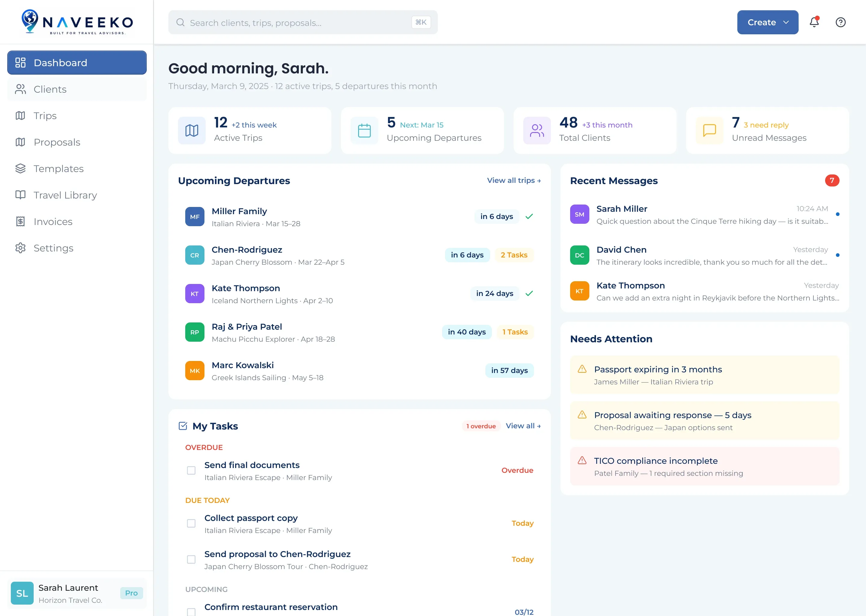Open Clients in sidebar
The image size is (866, 616).
[x=77, y=89]
